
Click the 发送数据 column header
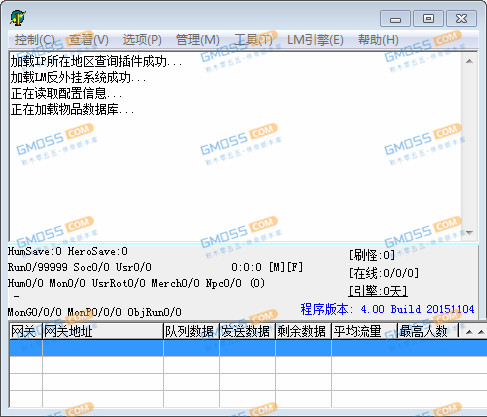[x=247, y=331]
